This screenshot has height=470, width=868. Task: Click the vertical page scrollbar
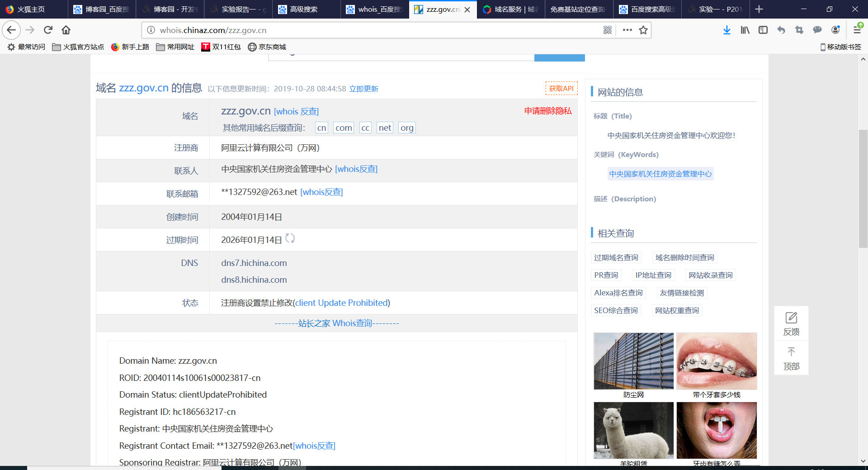click(863, 188)
